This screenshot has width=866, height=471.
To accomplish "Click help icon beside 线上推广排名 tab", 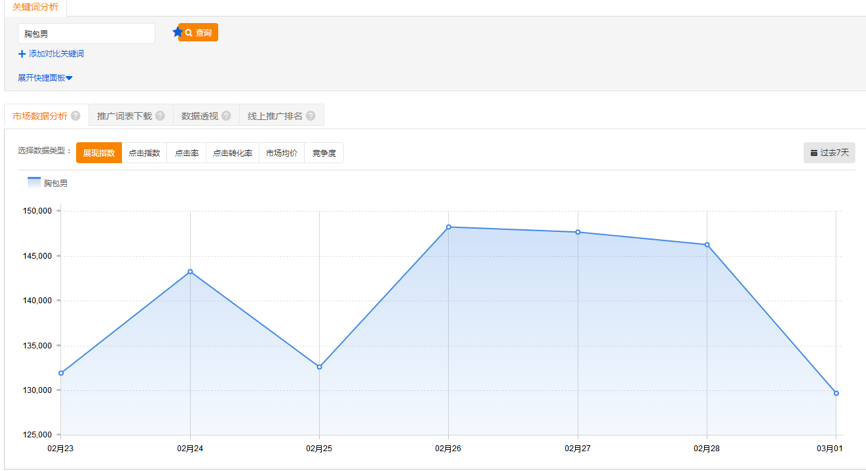I will 311,116.
